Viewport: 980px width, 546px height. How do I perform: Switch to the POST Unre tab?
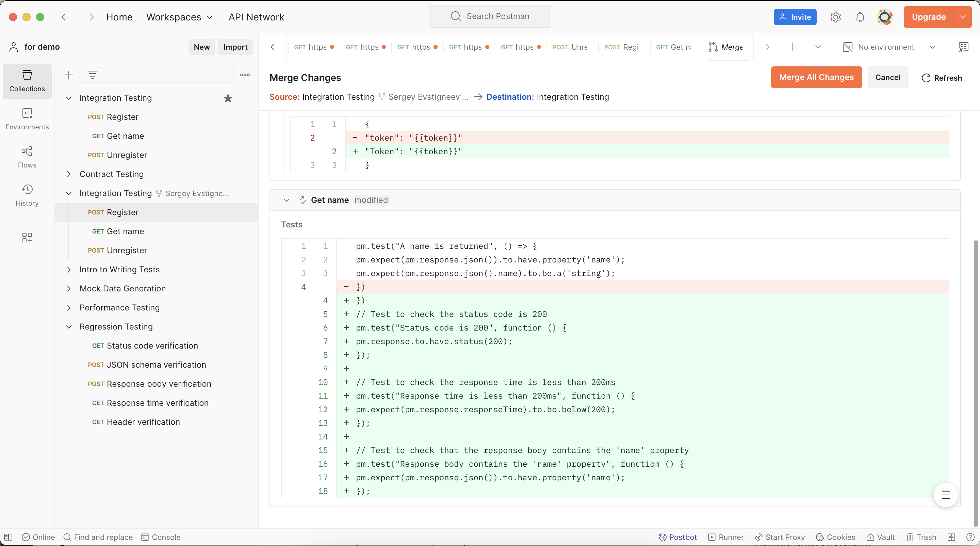[x=570, y=47]
